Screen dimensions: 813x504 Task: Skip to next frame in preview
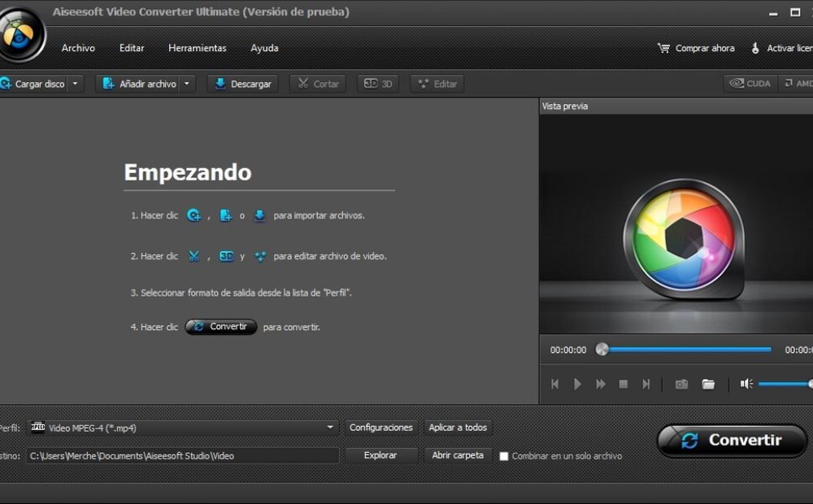646,385
